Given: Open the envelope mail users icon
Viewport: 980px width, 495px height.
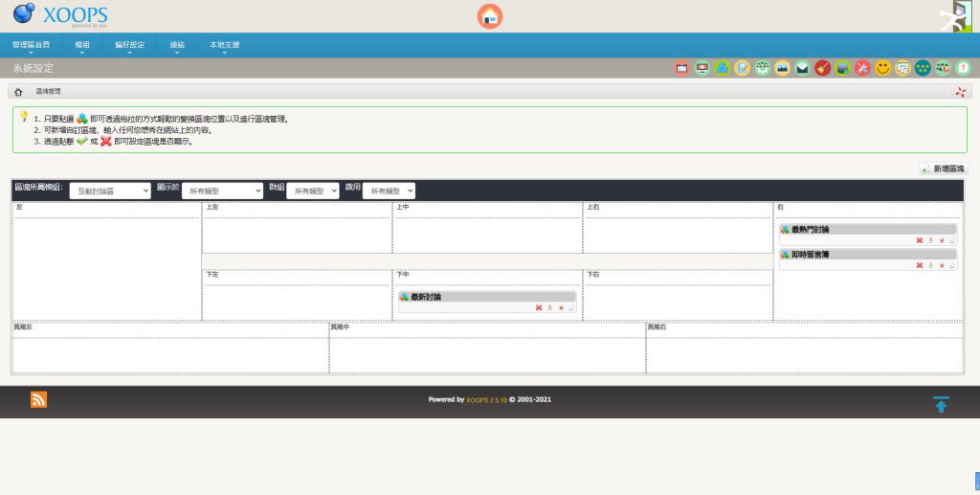Looking at the screenshot, I should [803, 68].
